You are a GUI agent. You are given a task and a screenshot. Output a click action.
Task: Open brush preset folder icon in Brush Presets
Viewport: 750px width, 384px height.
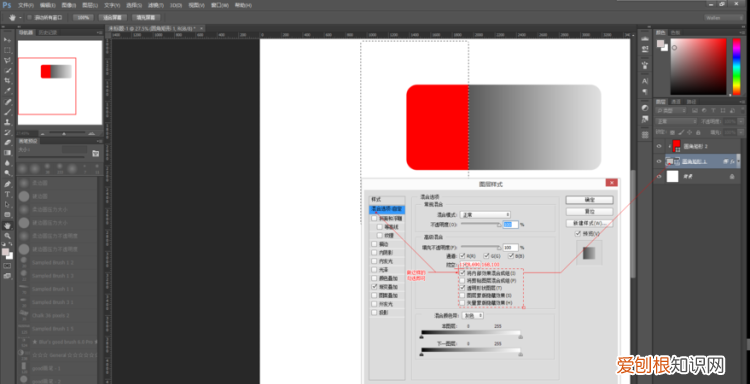click(95, 153)
